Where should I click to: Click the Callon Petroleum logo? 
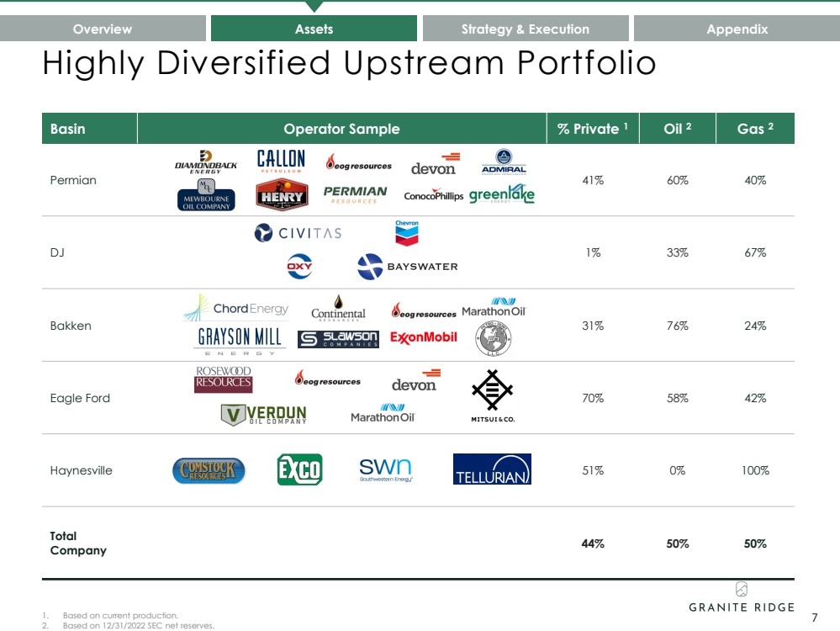click(x=281, y=161)
